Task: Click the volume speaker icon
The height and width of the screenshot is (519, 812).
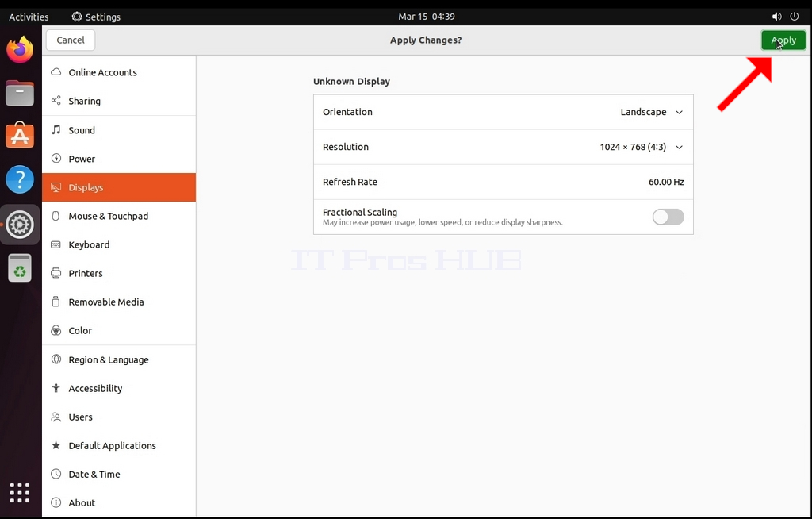Action: pyautogui.click(x=776, y=17)
